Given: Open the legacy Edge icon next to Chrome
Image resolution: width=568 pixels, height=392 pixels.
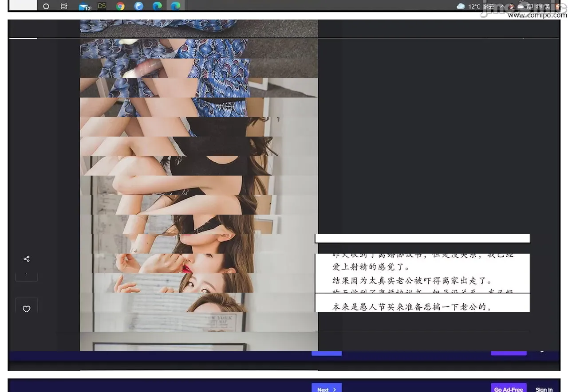Looking at the screenshot, I should pos(139,6).
